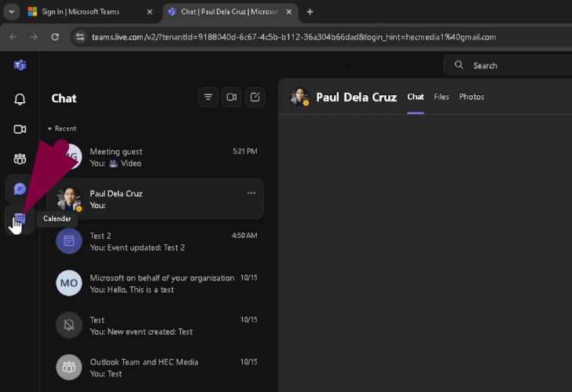Open the Test chat from 10/15
Image resolution: width=572 pixels, height=392 pixels.
(156, 326)
